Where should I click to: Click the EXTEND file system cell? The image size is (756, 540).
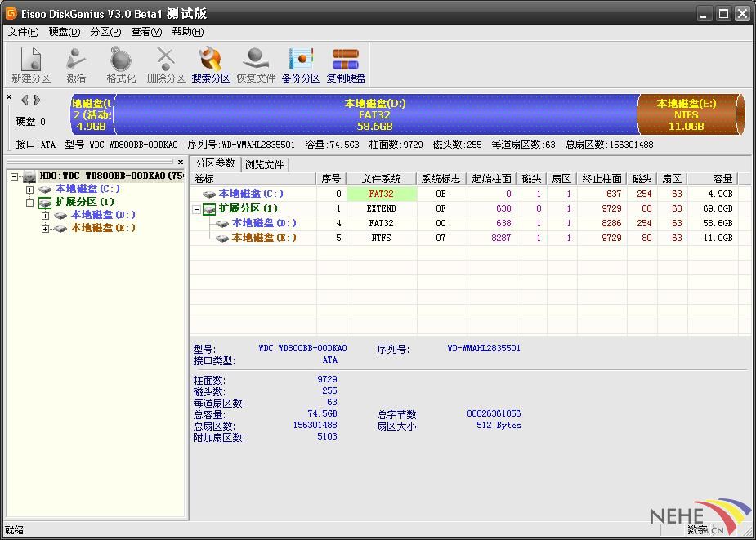coord(382,209)
